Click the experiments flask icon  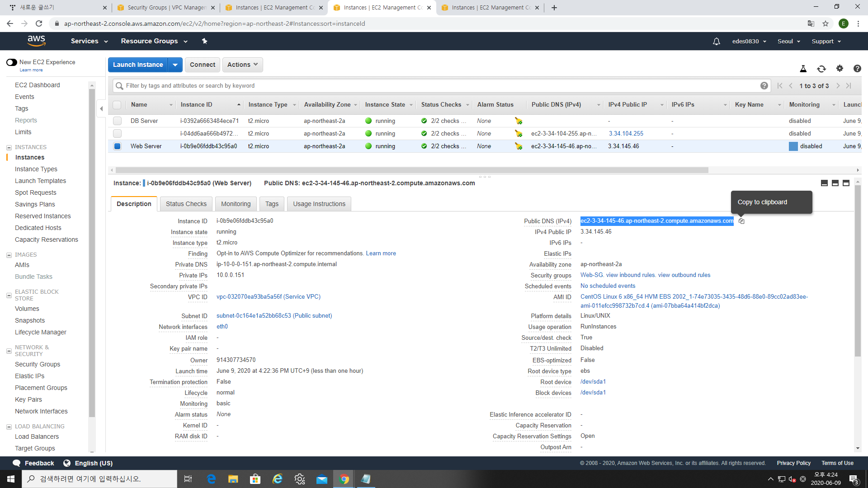pos(803,69)
